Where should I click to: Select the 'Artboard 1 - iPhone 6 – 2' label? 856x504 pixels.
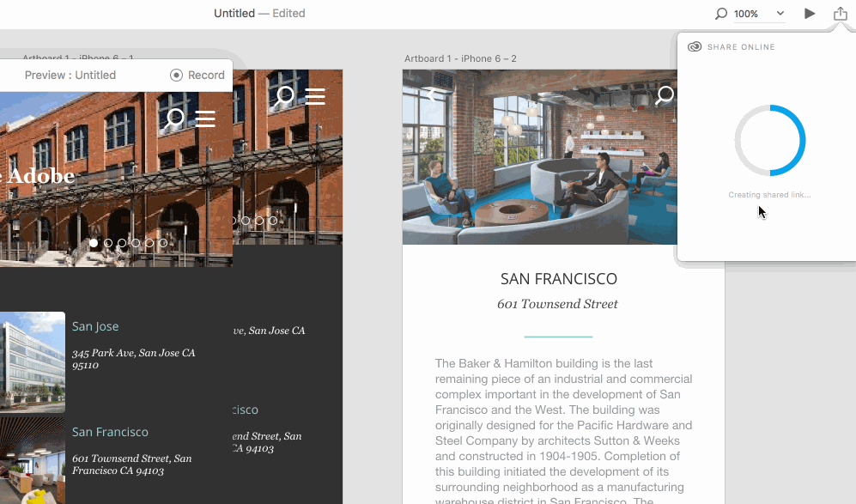(460, 58)
